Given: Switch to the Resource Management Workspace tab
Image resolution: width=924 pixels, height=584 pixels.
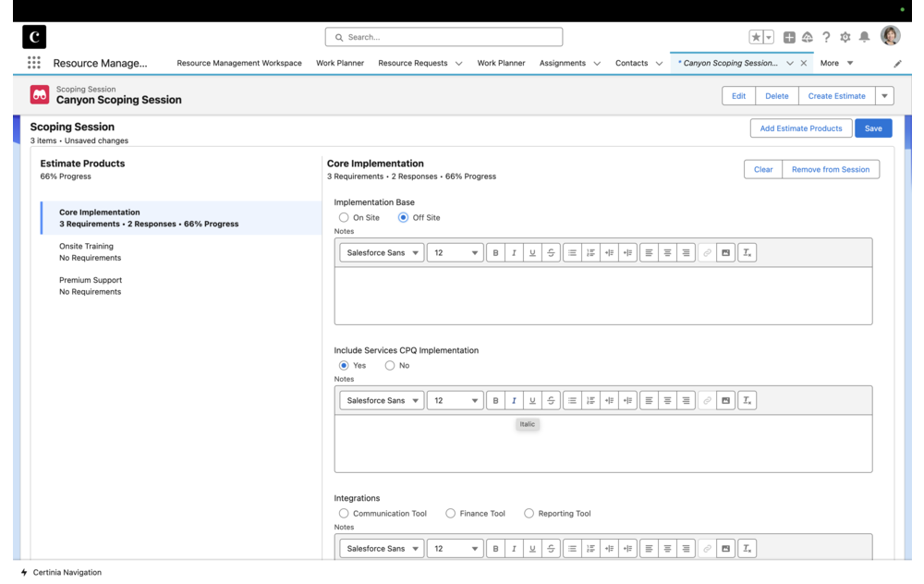Looking at the screenshot, I should [239, 63].
